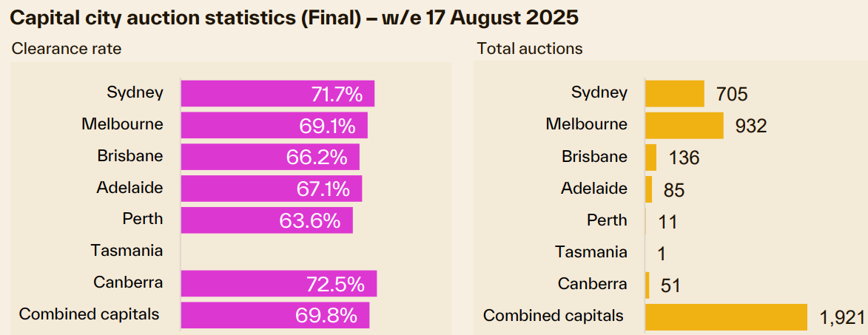Click the Brisbane total auctions bar
Viewport: 868px width, 335px height.
click(x=651, y=157)
